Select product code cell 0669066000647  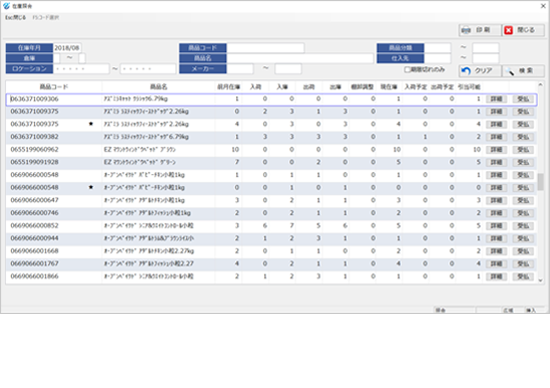click(x=34, y=200)
